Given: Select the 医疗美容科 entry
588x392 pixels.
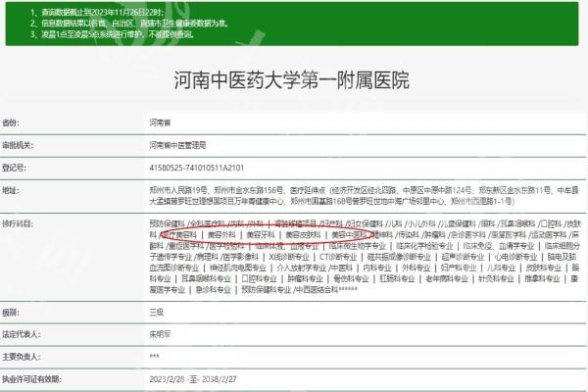Looking at the screenshot, I should 179,235.
